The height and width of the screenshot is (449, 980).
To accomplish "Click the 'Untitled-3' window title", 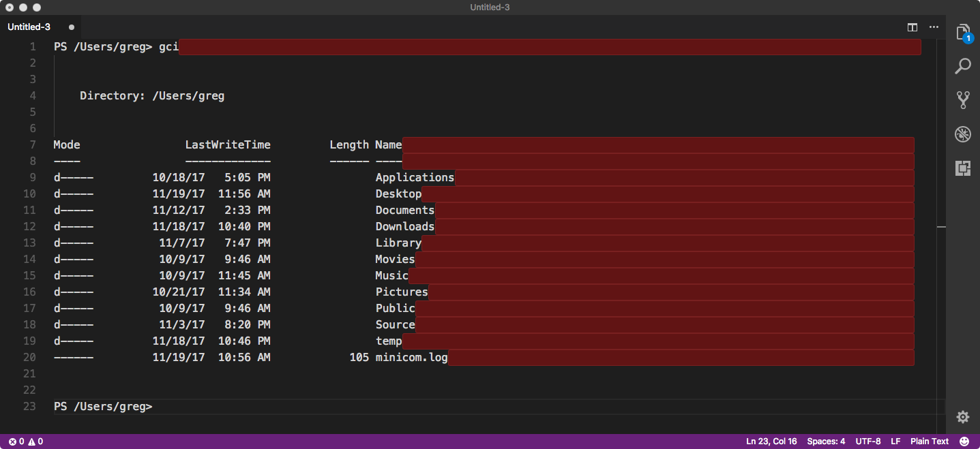I will [x=490, y=7].
